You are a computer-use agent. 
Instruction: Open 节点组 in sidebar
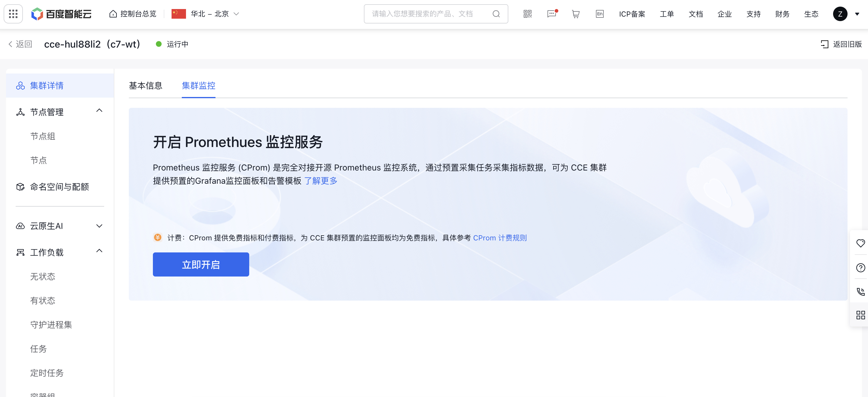coord(43,136)
